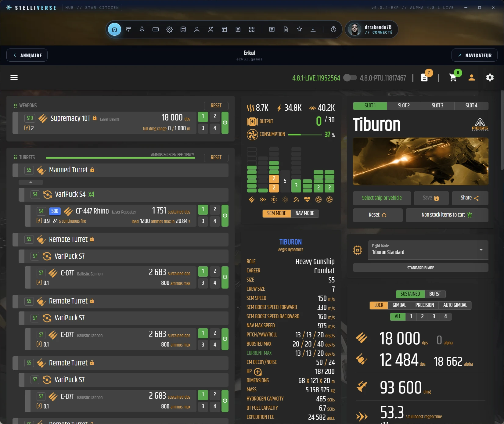Switch to the SLOT 2 loadout tab
Image resolution: width=504 pixels, height=424 pixels.
[x=404, y=106]
